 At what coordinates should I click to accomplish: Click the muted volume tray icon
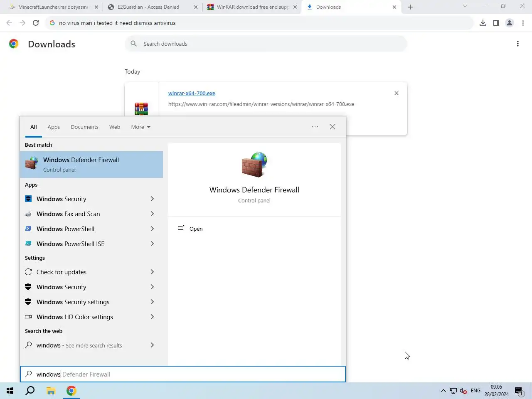point(463,391)
